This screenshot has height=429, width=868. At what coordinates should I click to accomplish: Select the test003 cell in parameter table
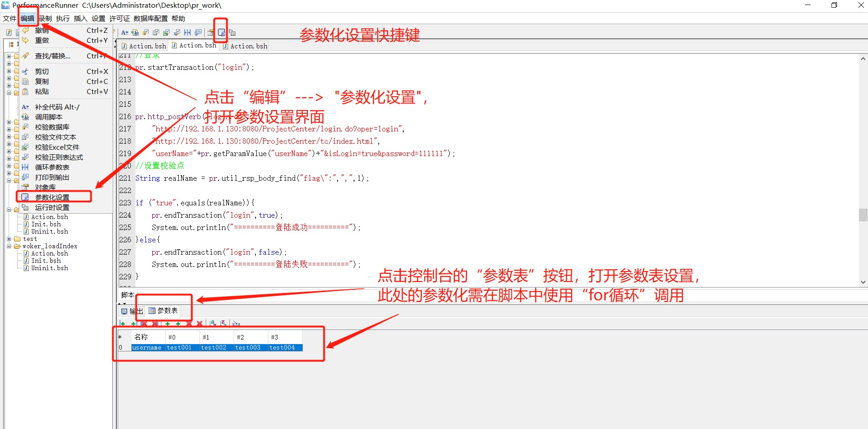pyautogui.click(x=248, y=347)
